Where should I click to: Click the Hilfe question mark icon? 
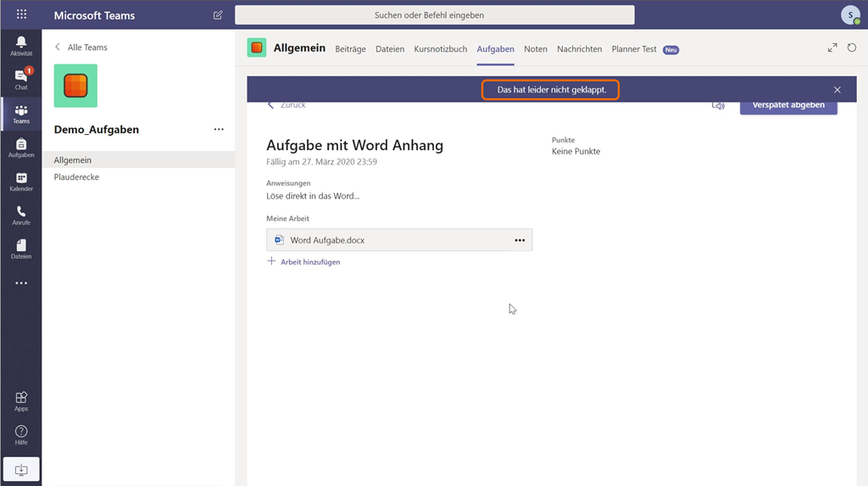coord(21,434)
